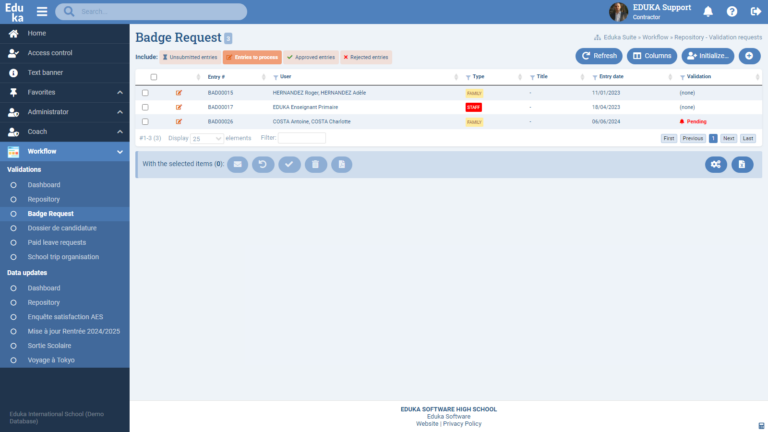
Task: Tick the checkbox for row BAD00017
Action: point(145,106)
